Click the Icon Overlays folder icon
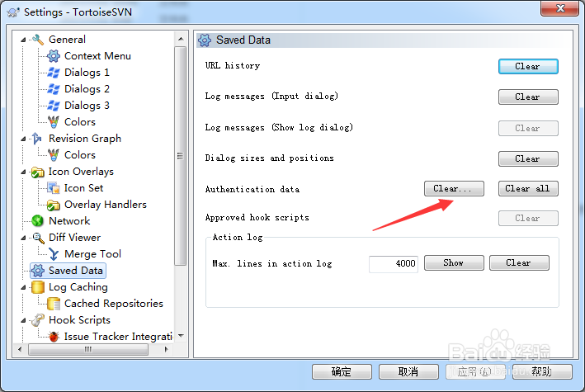585x392 pixels. coord(37,172)
